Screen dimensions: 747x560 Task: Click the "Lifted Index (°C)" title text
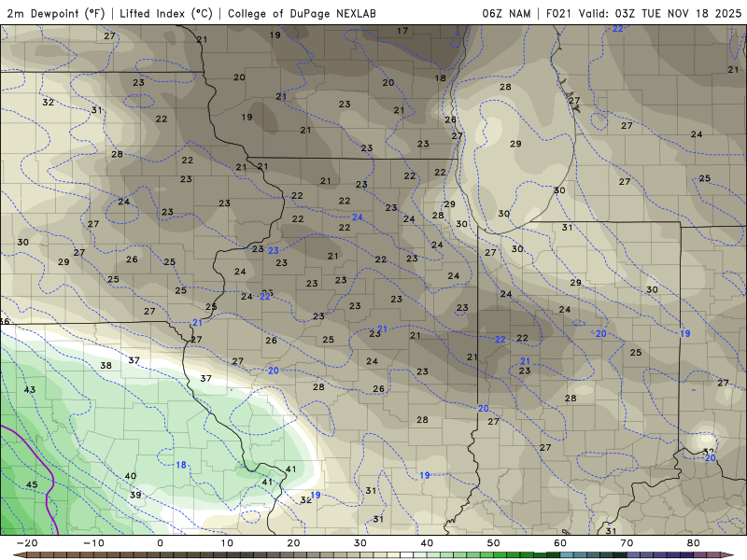[x=166, y=13]
